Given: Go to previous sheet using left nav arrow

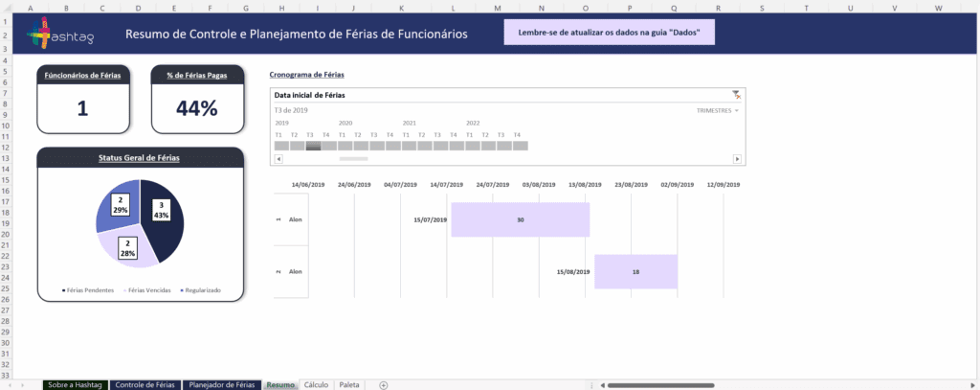Looking at the screenshot, I should click(8, 385).
